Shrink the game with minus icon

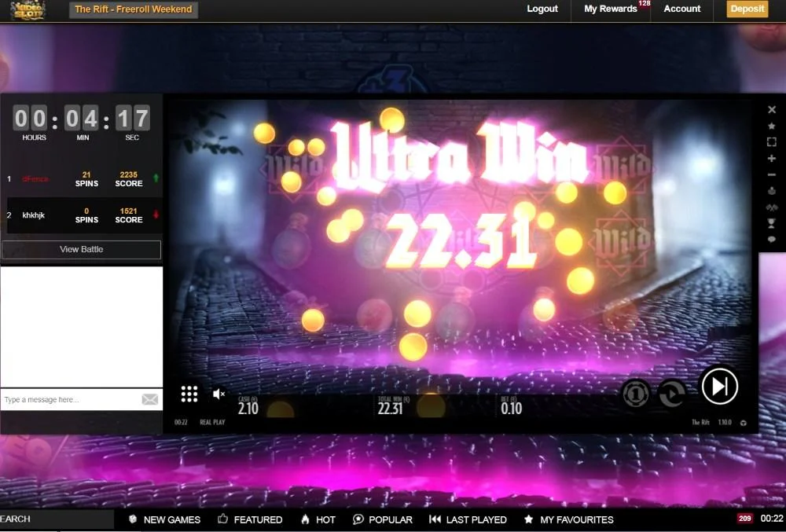(x=772, y=174)
